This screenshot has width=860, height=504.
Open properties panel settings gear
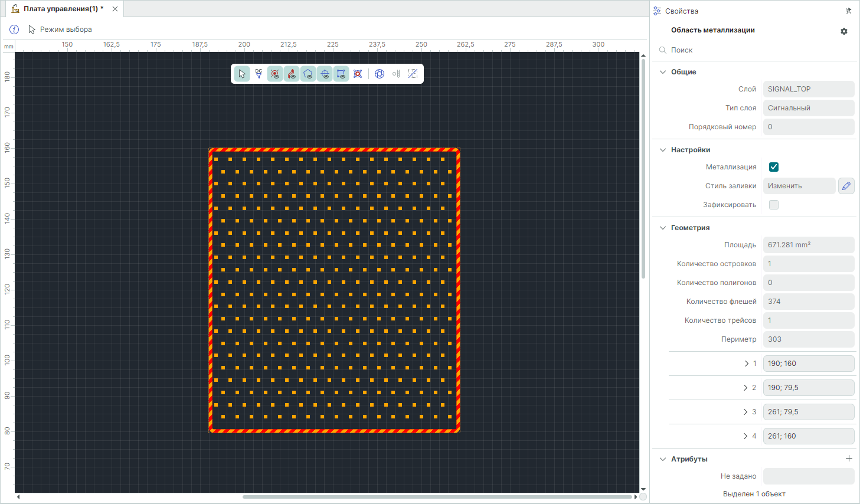[x=843, y=31]
